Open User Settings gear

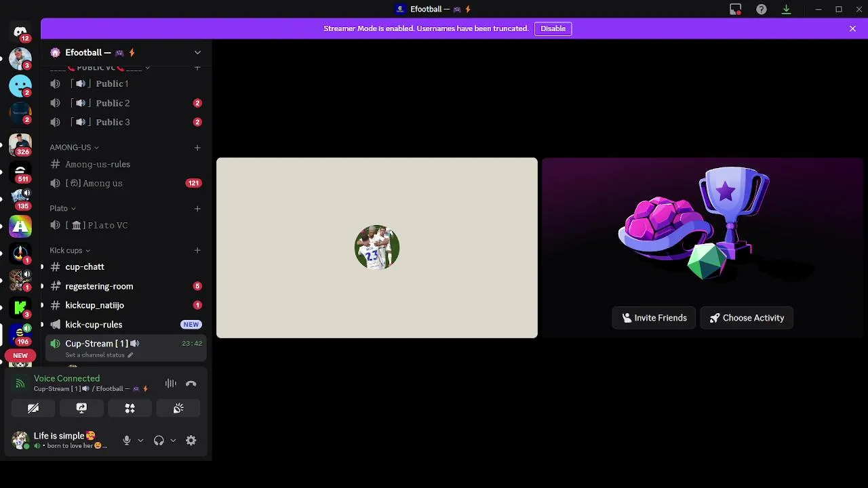tap(191, 440)
